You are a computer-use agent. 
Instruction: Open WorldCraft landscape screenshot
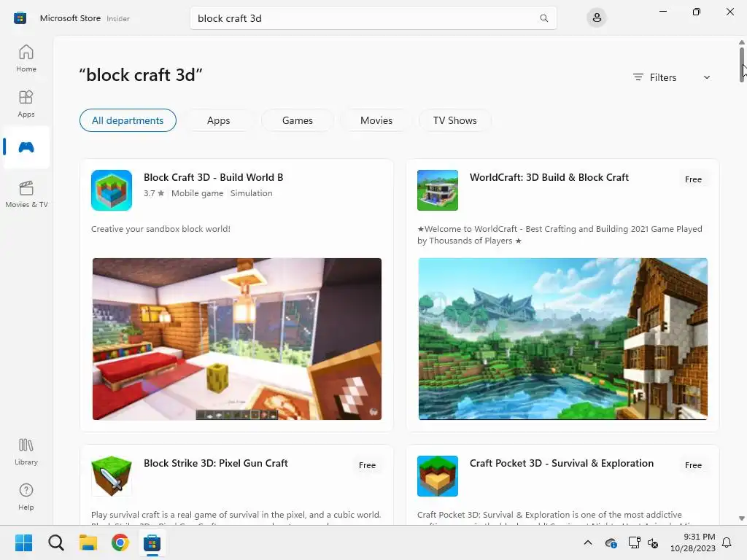click(562, 339)
